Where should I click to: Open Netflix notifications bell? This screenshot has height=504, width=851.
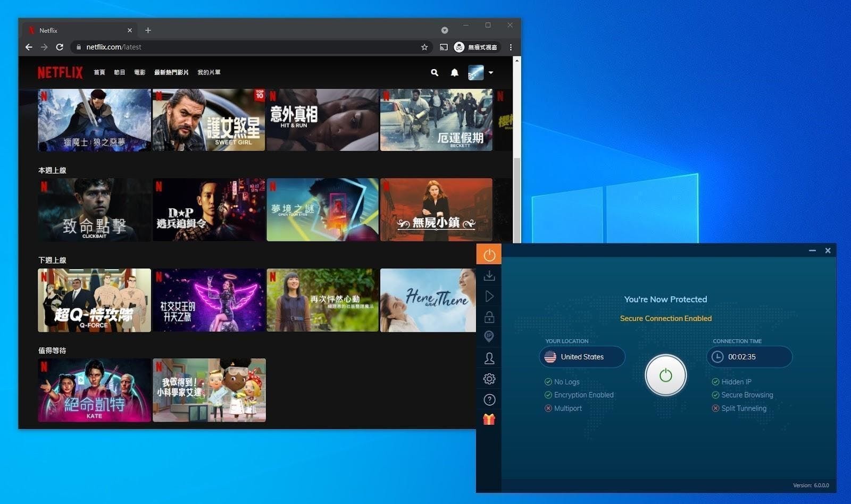[x=454, y=72]
